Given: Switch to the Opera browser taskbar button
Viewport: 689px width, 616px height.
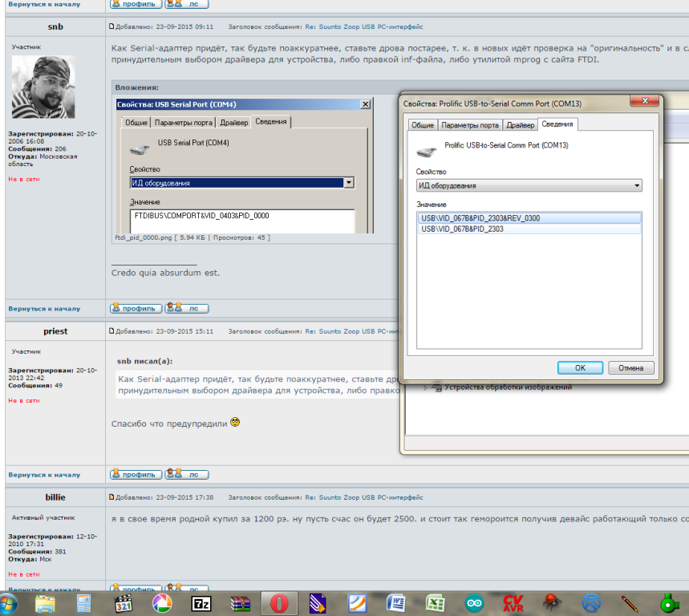Looking at the screenshot, I should point(279,603).
